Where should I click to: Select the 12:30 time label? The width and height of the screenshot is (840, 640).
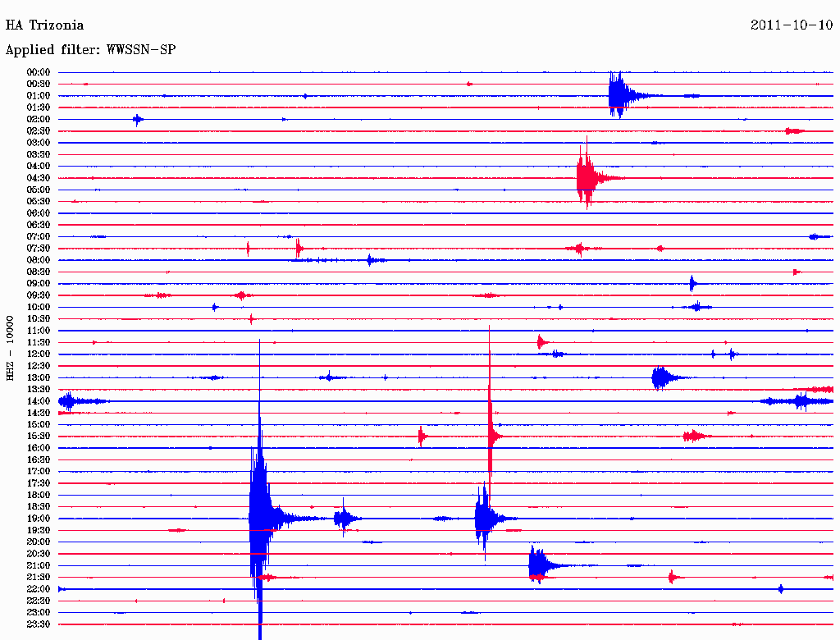pyautogui.click(x=39, y=366)
